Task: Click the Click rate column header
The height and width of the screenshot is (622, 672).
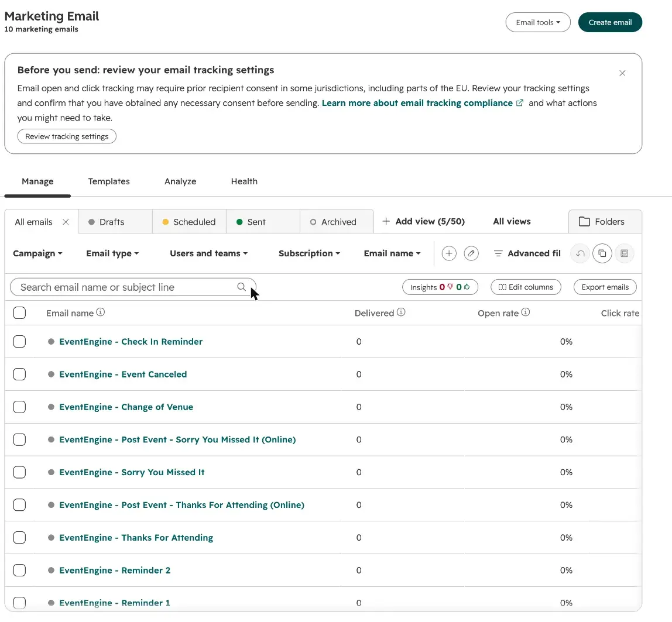Action: [x=620, y=313]
